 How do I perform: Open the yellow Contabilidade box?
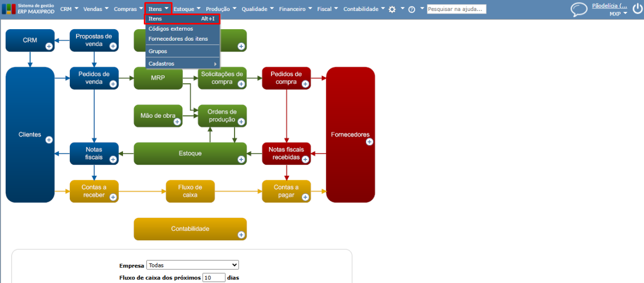pyautogui.click(x=190, y=229)
